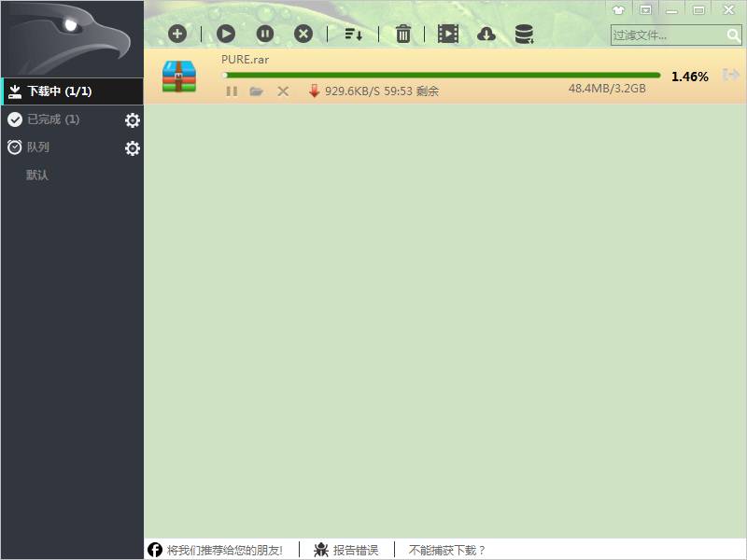This screenshot has width=747, height=560.
Task: Open the disk storage tool on the toolbar
Action: coord(524,33)
